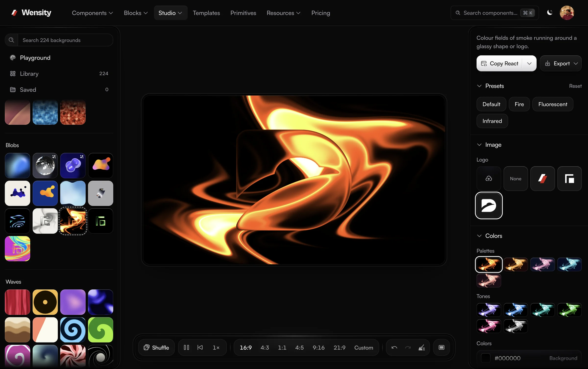Open the Components menu
This screenshot has height=369, width=588.
(x=92, y=13)
